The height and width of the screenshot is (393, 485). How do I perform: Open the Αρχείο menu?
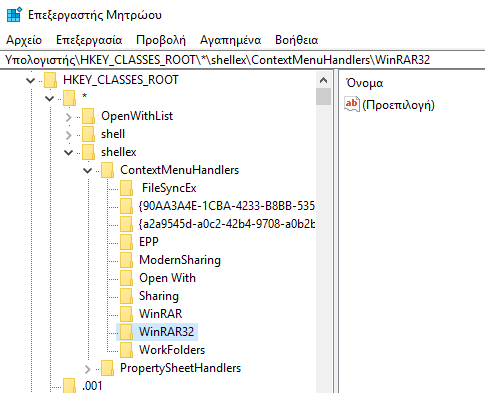pyautogui.click(x=24, y=40)
